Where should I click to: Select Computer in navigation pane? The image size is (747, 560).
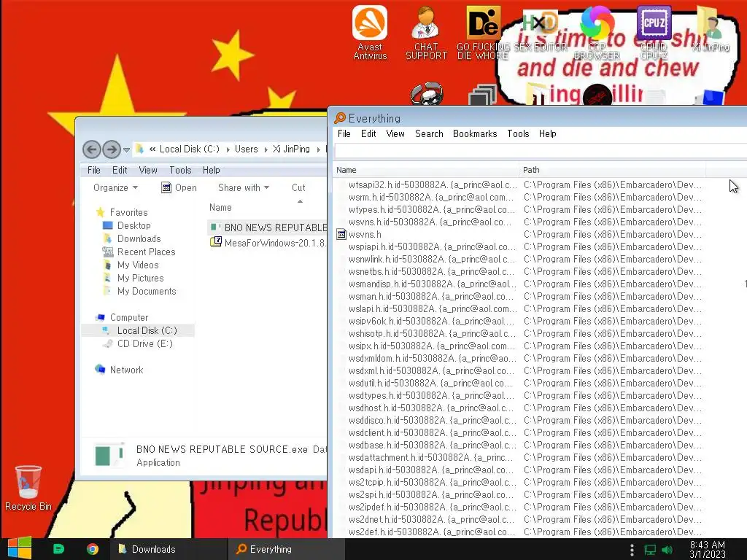(128, 317)
